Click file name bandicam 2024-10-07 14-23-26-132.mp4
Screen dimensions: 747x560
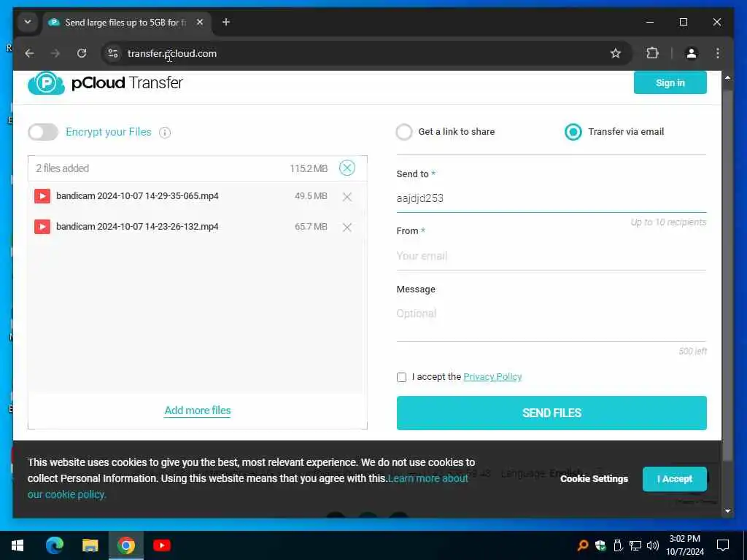137,226
